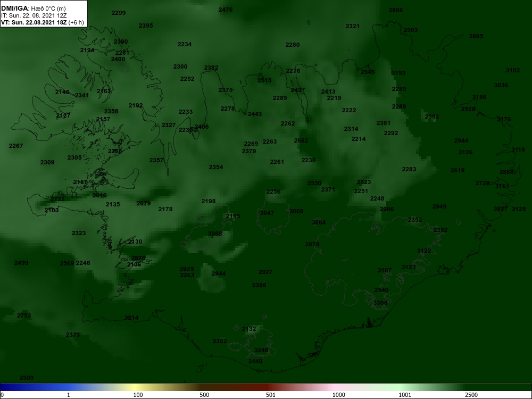Click the value 3214
Screen dimensions: 532x399
[131, 318]
